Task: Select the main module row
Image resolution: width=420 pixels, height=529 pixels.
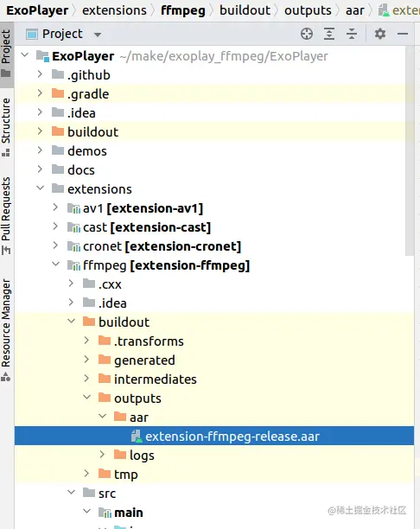Action: click(214, 513)
